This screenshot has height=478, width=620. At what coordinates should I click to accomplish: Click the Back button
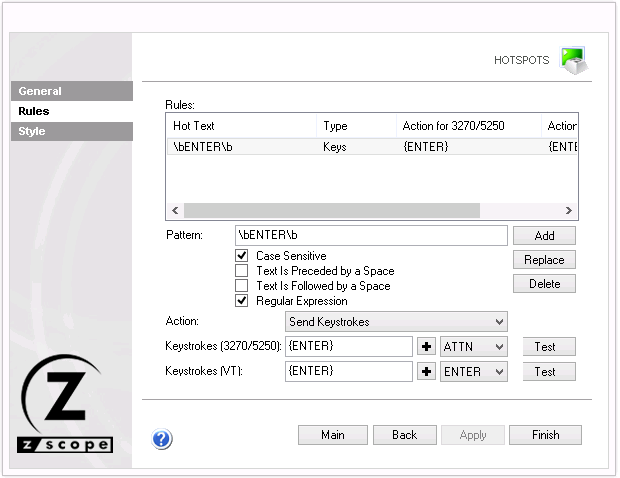tap(405, 435)
